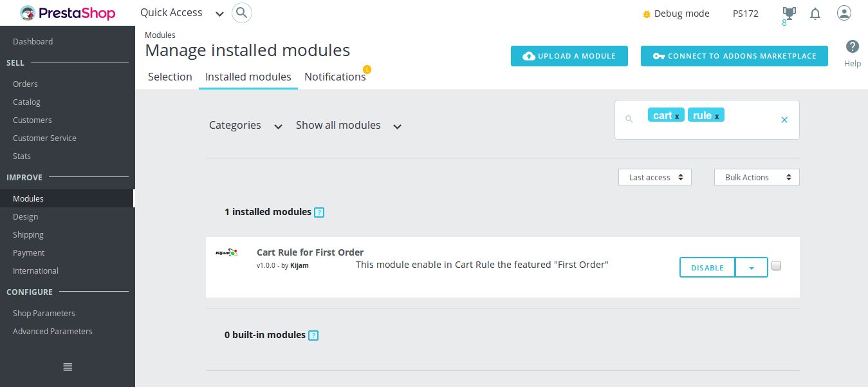Open the Bulk Actions dropdown
868x387 pixels.
(757, 177)
